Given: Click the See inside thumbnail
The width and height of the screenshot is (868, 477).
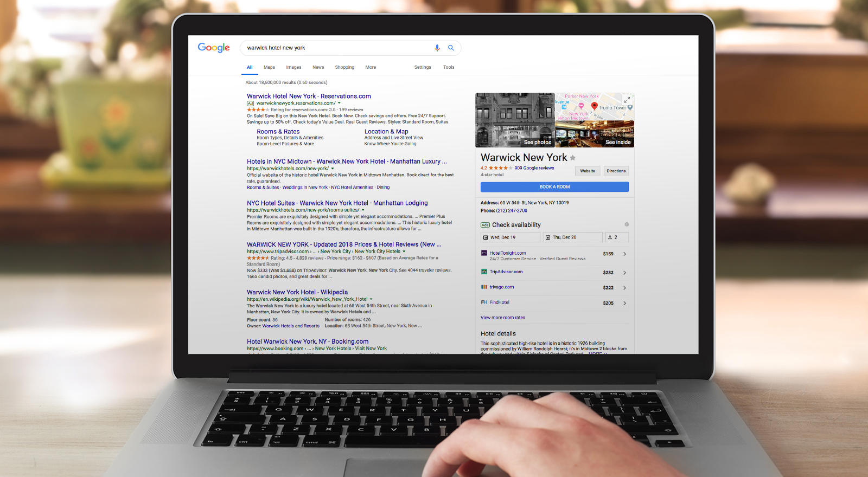Looking at the screenshot, I should click(595, 134).
